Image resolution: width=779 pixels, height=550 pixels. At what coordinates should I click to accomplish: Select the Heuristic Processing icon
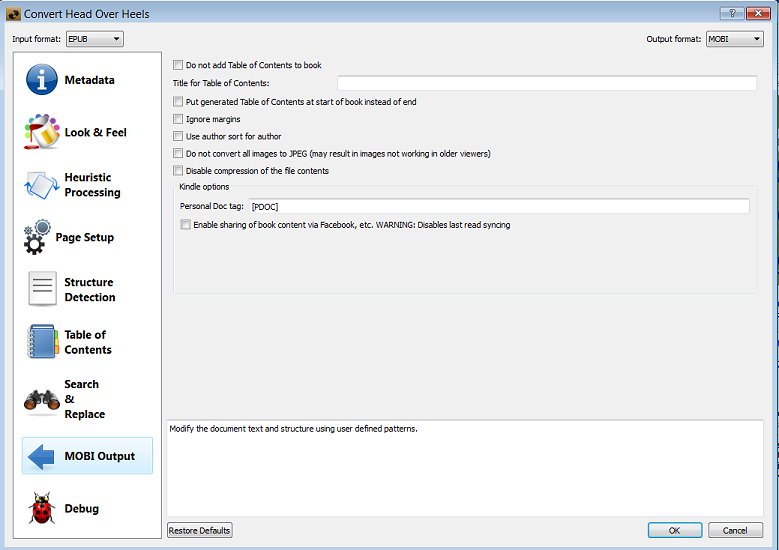(x=41, y=185)
